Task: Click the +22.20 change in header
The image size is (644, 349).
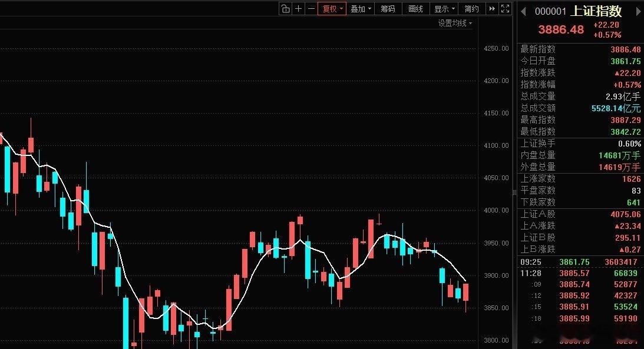Action: pos(606,25)
